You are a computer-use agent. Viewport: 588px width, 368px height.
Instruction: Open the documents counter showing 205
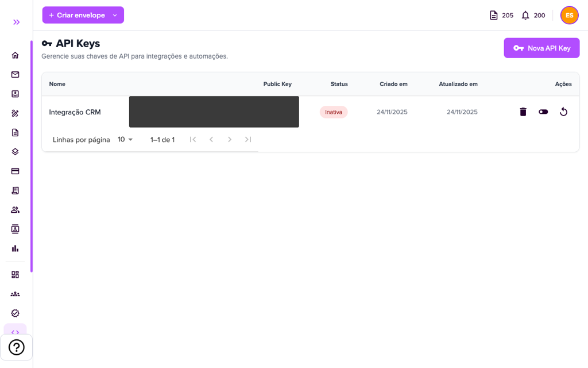[501, 16]
